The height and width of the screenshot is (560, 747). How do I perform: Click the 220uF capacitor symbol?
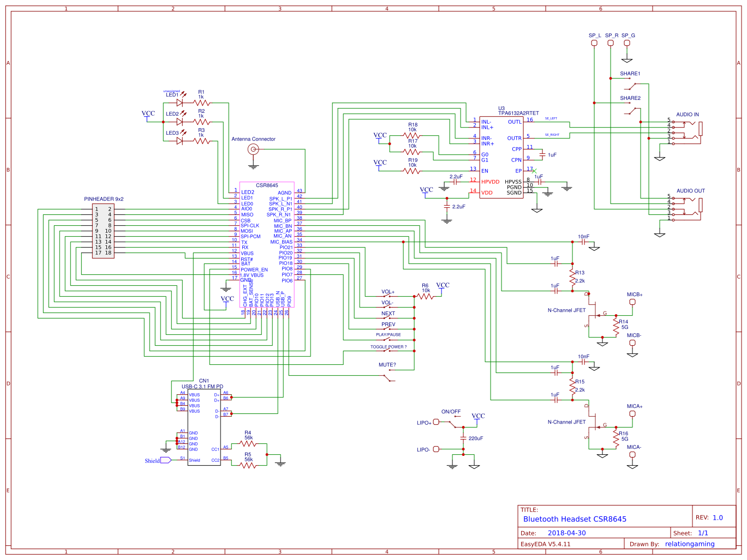462,437
